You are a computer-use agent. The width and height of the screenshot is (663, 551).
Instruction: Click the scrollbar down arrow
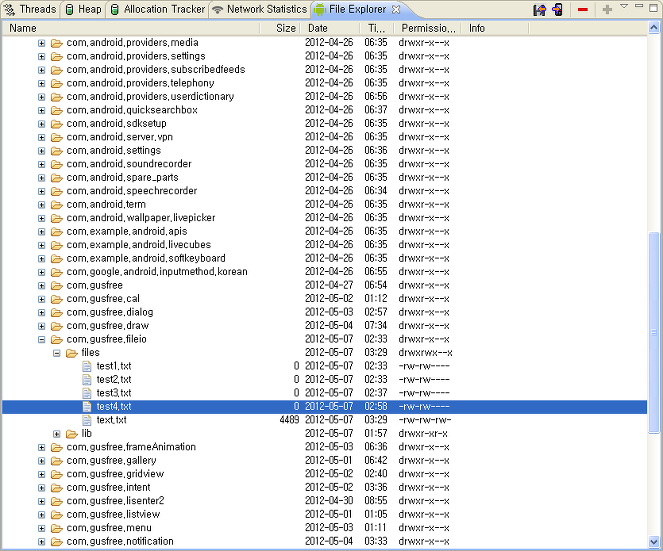[x=654, y=542]
